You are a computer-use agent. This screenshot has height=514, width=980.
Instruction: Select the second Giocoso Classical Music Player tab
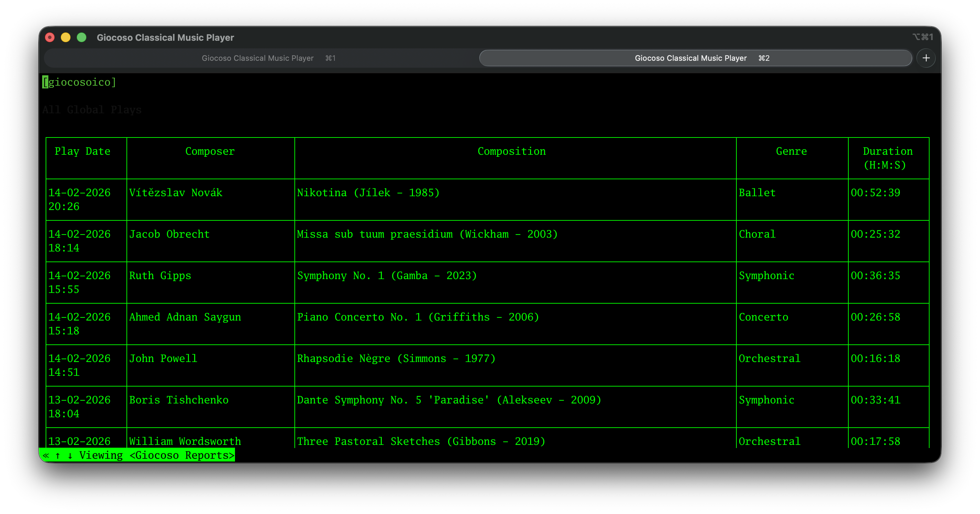point(690,58)
